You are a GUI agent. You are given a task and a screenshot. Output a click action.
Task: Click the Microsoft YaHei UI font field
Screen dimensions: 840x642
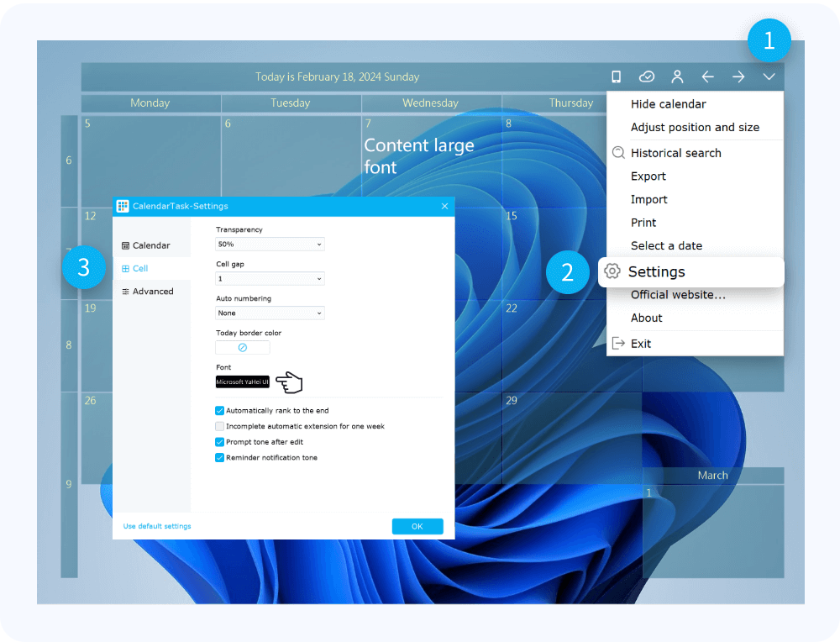[243, 382]
